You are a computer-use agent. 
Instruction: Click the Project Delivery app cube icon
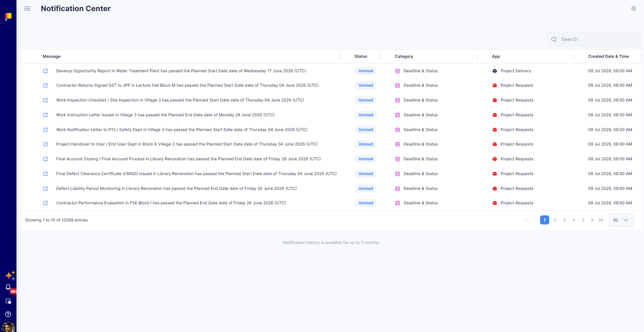(495, 71)
